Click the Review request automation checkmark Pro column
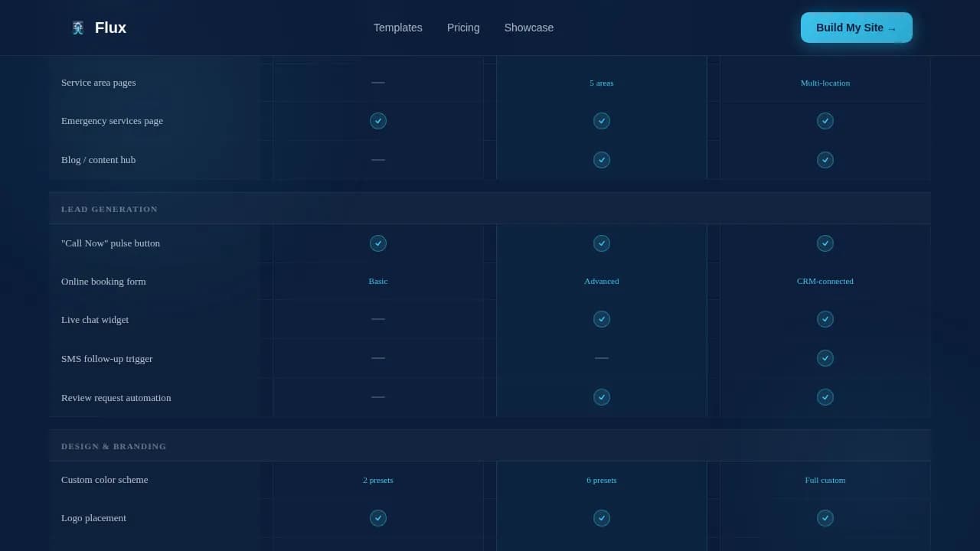This screenshot has width=980, height=551. (602, 397)
